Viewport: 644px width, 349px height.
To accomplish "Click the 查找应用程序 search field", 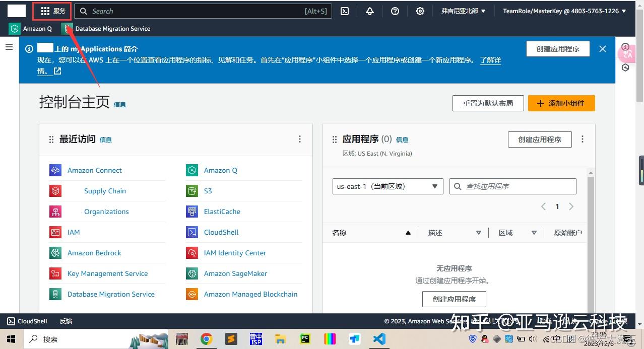I will point(513,186).
